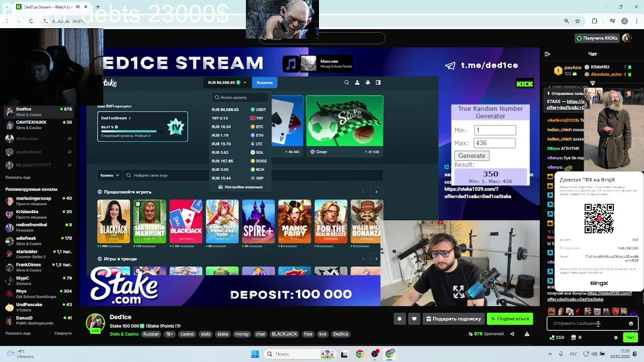Viewport: 644px width, 362px height.
Task: Open Ded1ce streamer avatar with LIVE badge
Action: point(95,323)
